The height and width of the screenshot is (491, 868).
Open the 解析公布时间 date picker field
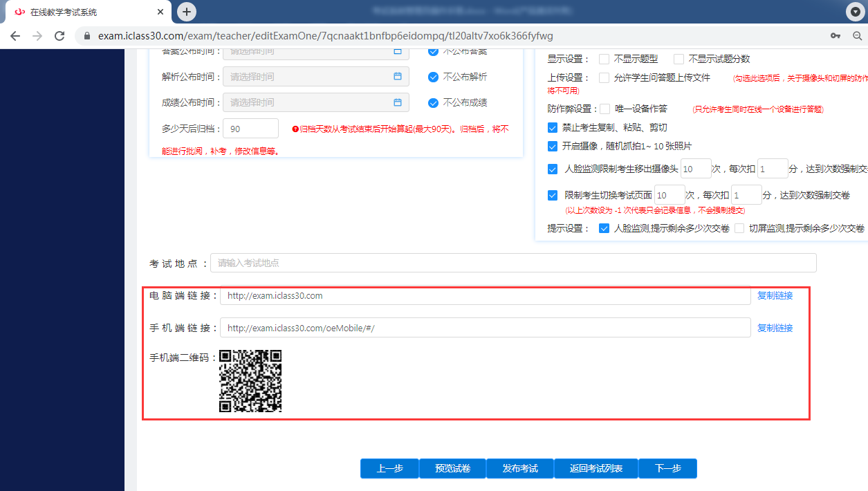click(308, 77)
